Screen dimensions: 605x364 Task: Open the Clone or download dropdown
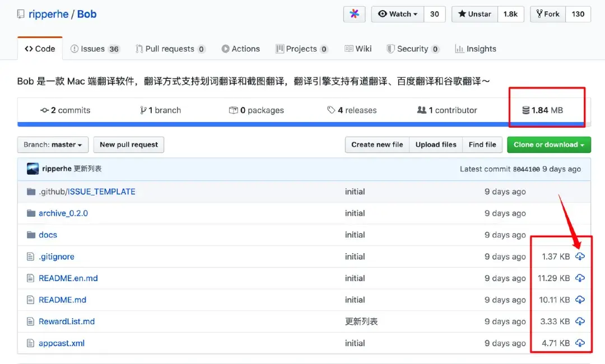[548, 144]
